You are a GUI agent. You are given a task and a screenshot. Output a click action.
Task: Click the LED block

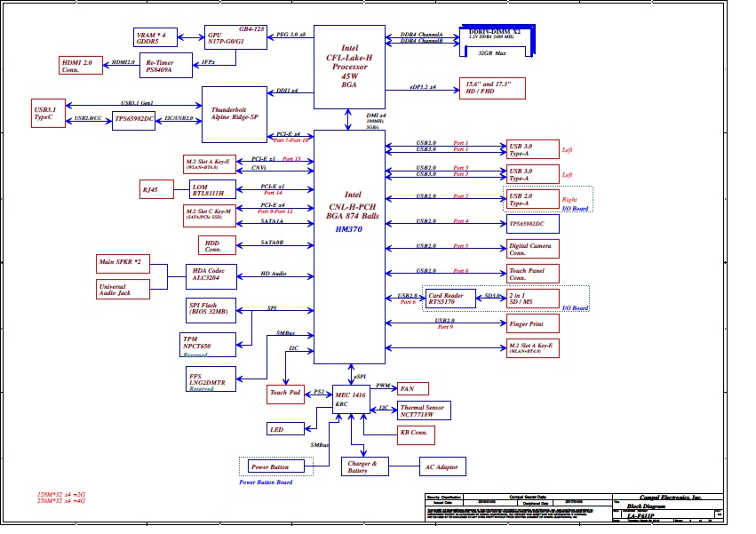point(285,429)
